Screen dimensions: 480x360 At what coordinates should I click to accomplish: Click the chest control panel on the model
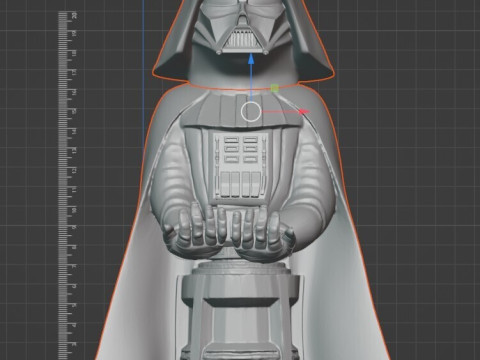pyautogui.click(x=240, y=167)
